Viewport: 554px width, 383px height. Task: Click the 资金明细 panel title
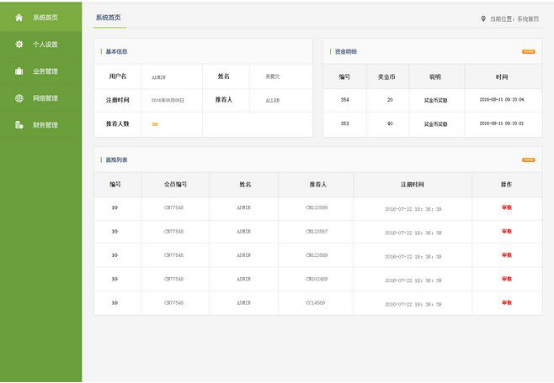pos(346,52)
